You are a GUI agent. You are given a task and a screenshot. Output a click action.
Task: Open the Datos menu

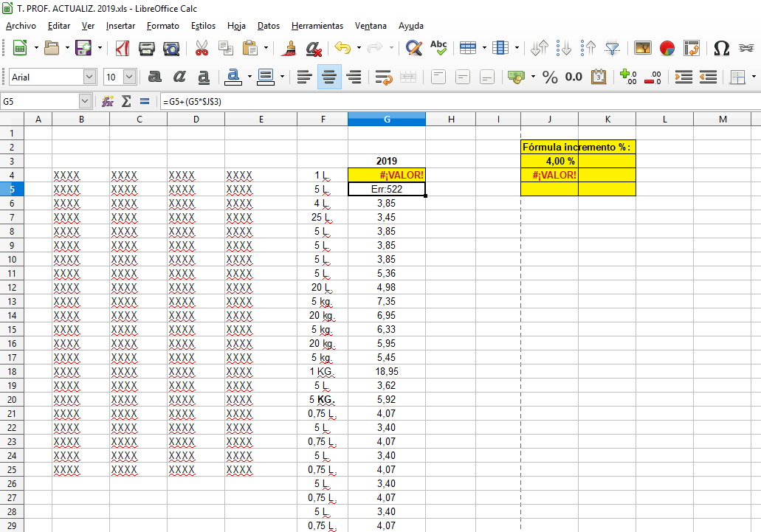[269, 26]
